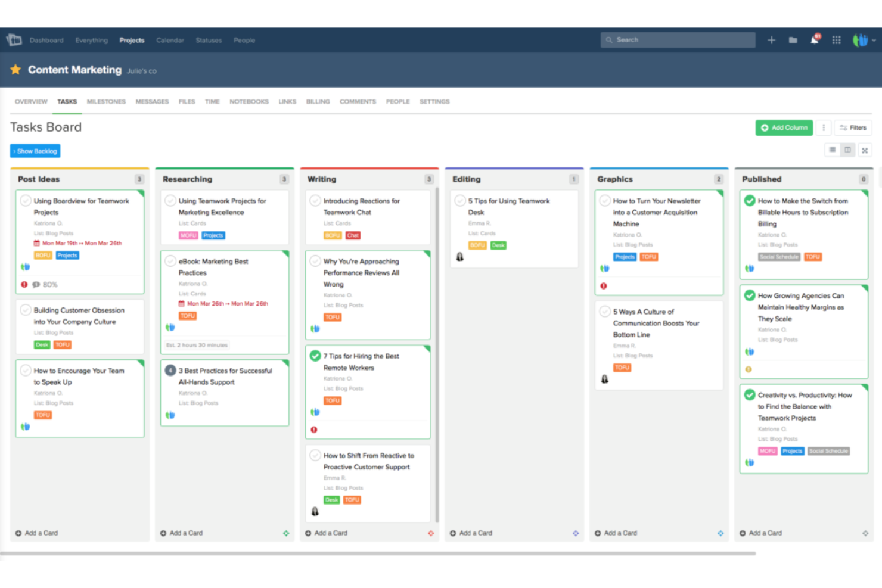Click the red alert icon on Newsletter card
882x588 pixels.
[604, 286]
